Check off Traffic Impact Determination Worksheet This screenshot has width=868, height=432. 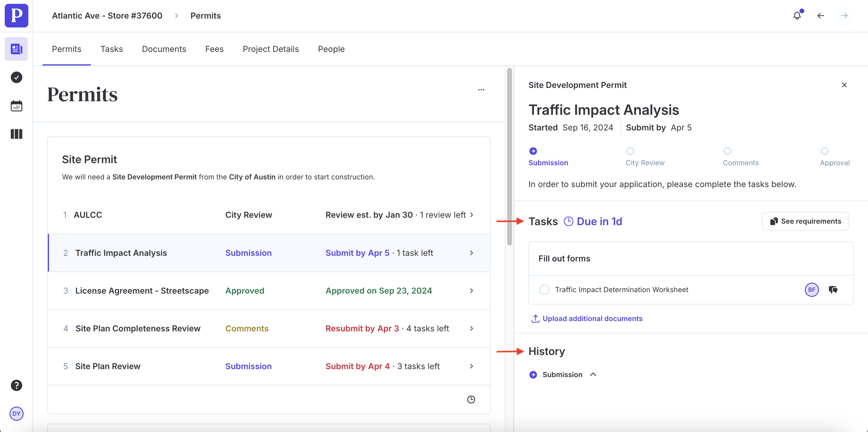point(544,289)
